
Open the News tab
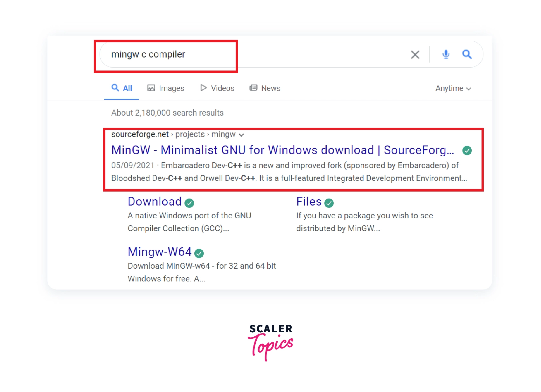[x=270, y=88]
